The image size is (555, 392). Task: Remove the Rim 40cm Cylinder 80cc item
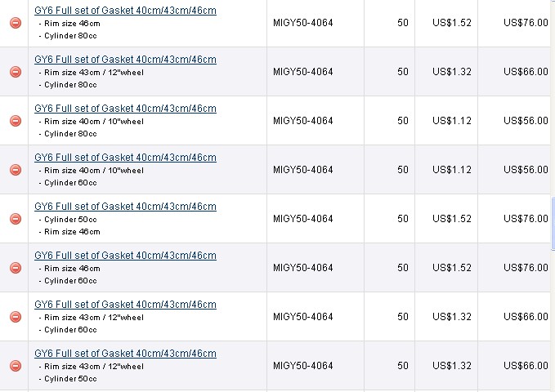point(16,121)
